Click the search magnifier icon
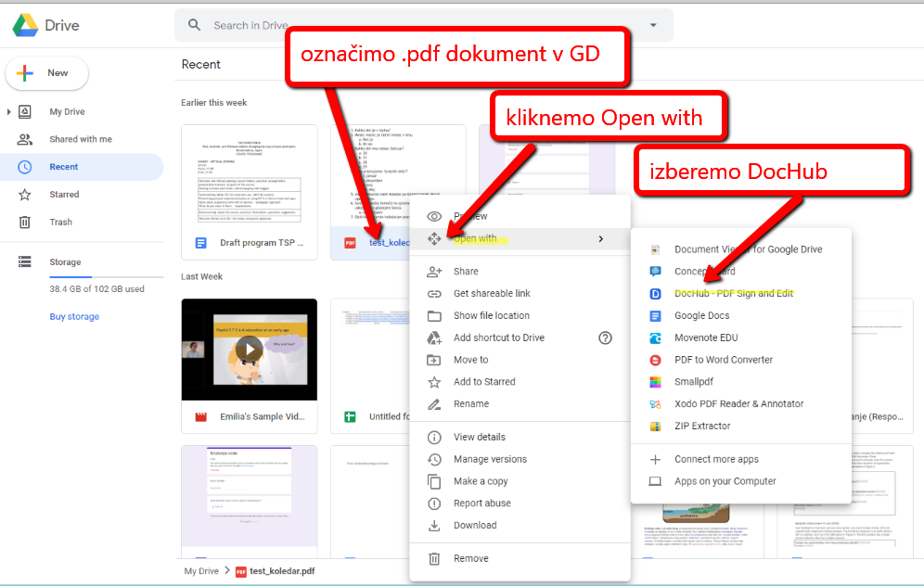 pos(195,25)
